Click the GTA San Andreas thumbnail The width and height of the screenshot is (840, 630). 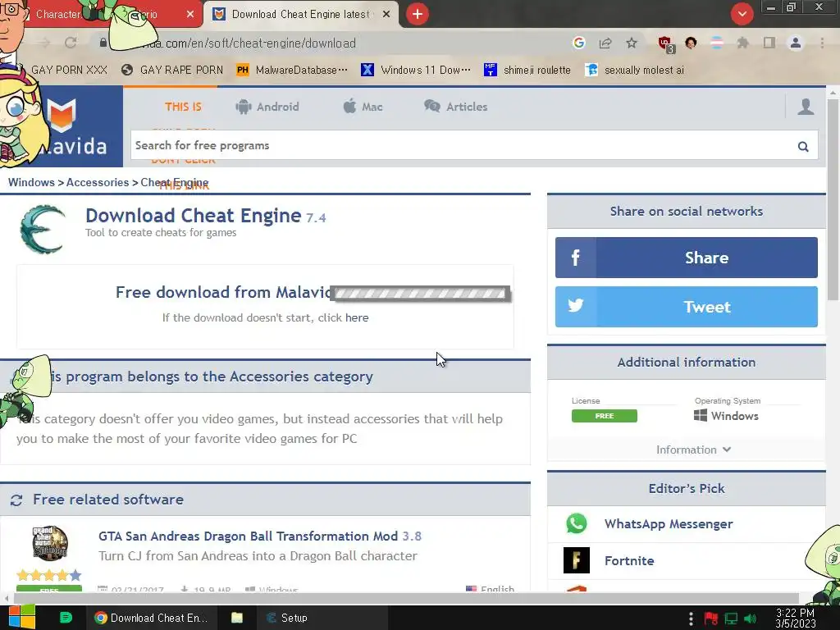pyautogui.click(x=50, y=543)
